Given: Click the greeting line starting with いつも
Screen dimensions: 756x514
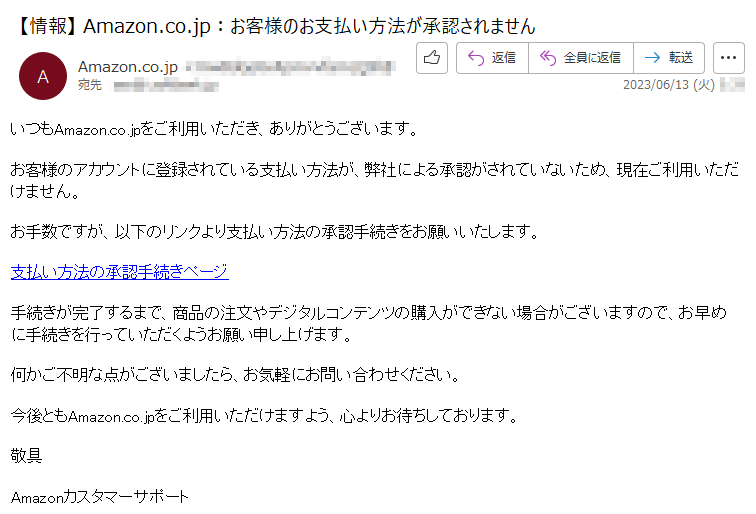Looking at the screenshot, I should (x=215, y=129).
